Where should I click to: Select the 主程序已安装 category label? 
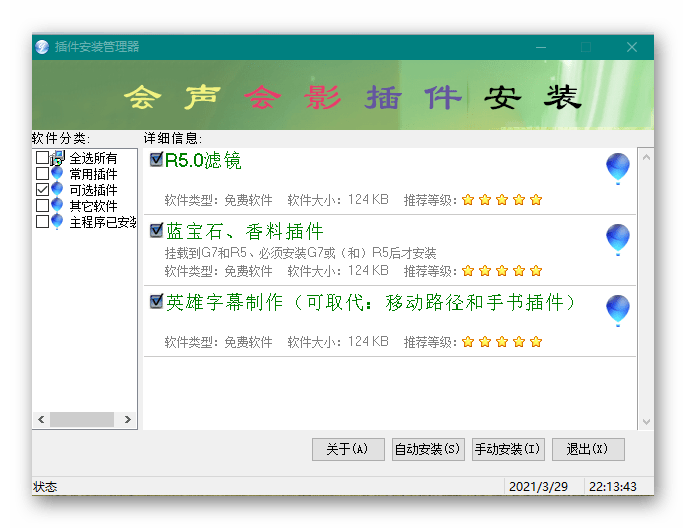[x=103, y=222]
